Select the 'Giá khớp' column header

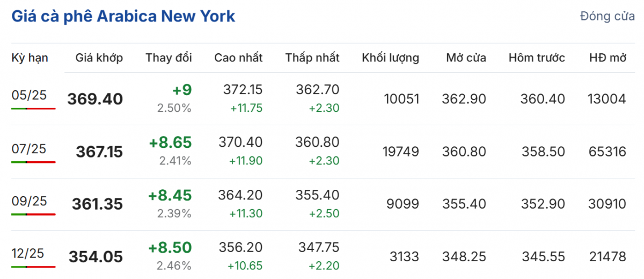pyautogui.click(x=99, y=58)
